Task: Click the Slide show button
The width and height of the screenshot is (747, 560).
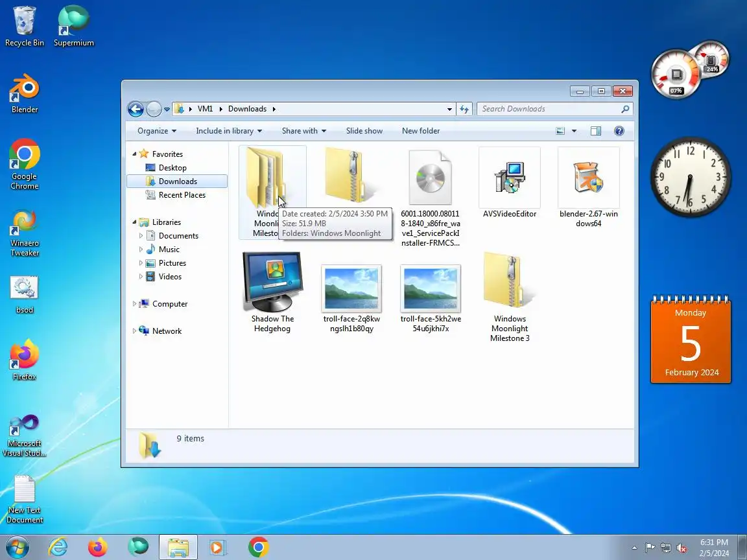Action: pyautogui.click(x=364, y=131)
